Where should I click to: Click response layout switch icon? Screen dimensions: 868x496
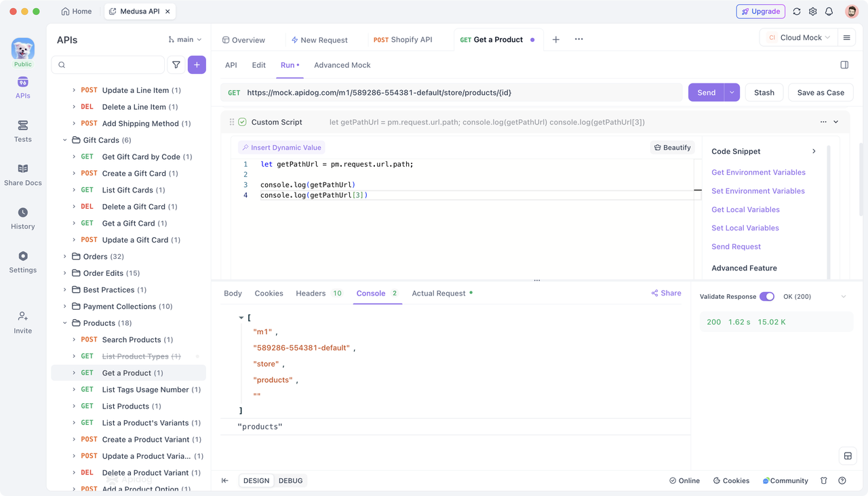(x=848, y=456)
